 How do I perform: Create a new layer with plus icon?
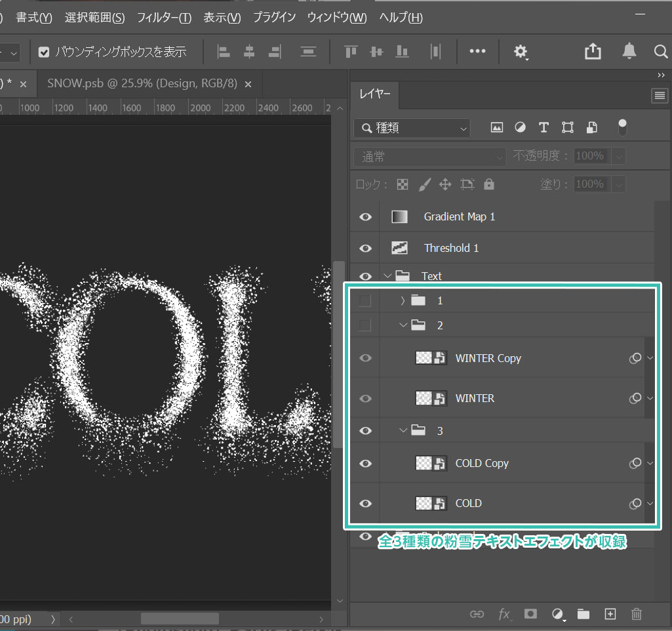pos(610,614)
